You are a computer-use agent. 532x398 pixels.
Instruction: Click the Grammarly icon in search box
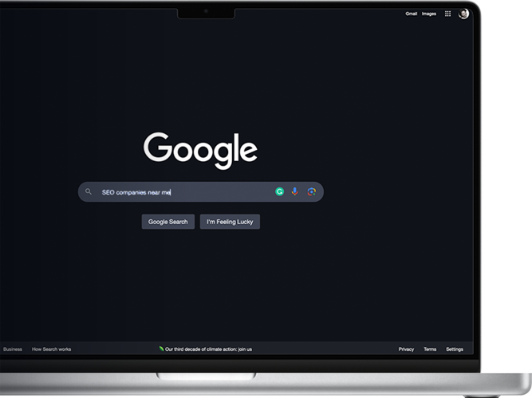click(280, 191)
